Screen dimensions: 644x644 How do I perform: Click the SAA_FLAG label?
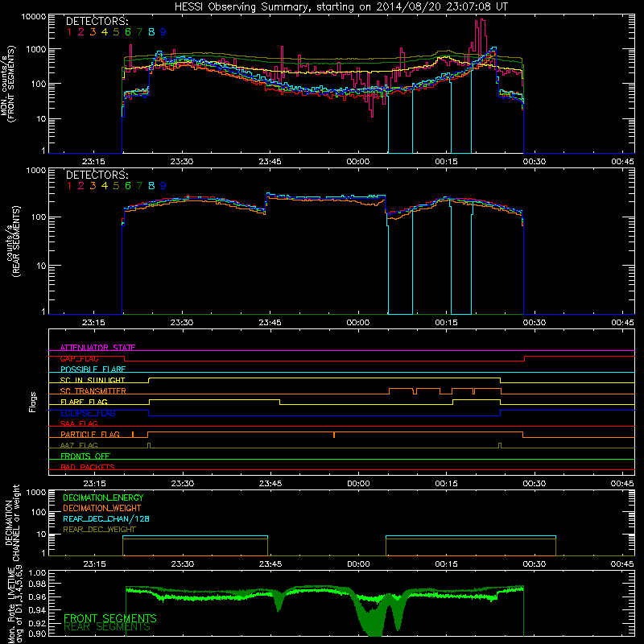[79, 423]
